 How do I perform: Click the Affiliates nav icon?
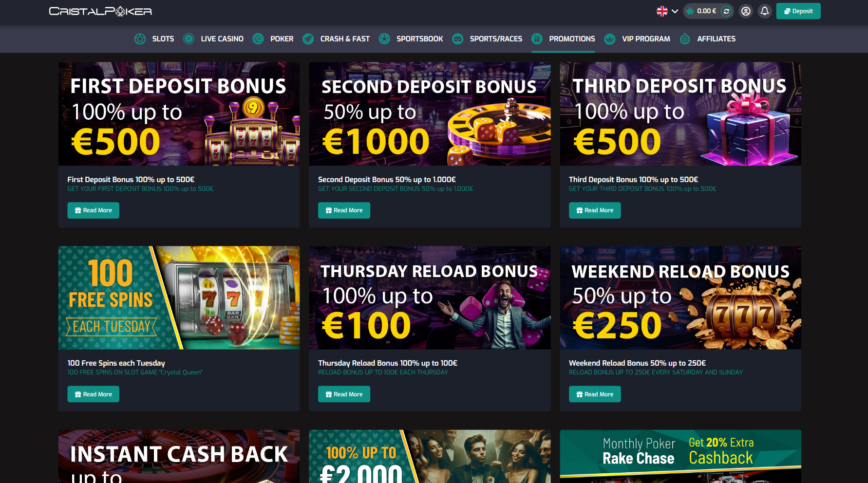tap(685, 39)
